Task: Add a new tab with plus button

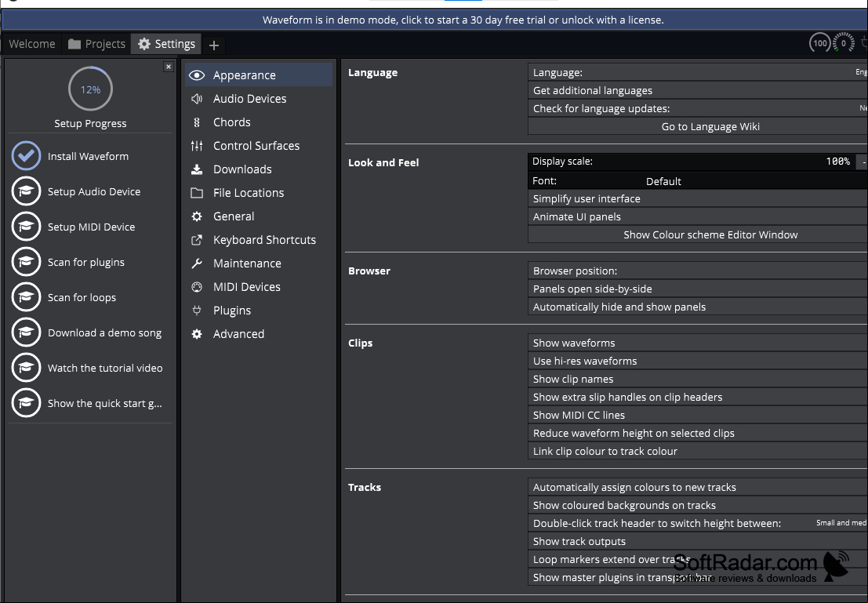Action: pyautogui.click(x=214, y=45)
